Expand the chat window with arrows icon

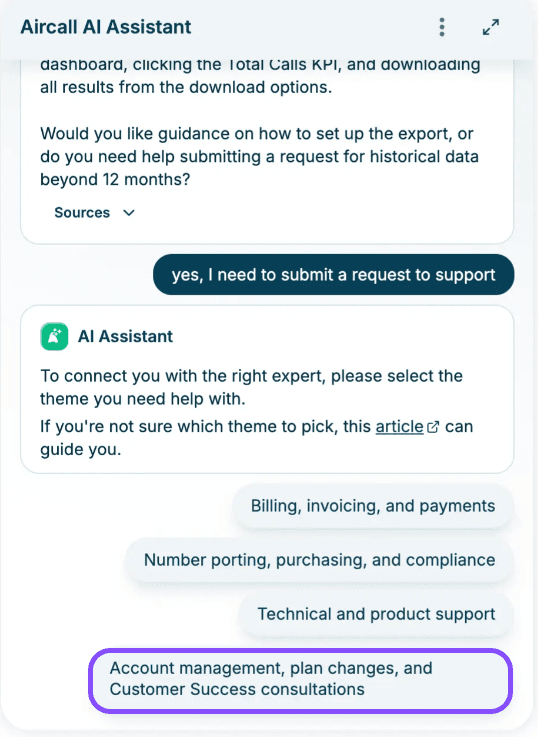tap(491, 27)
